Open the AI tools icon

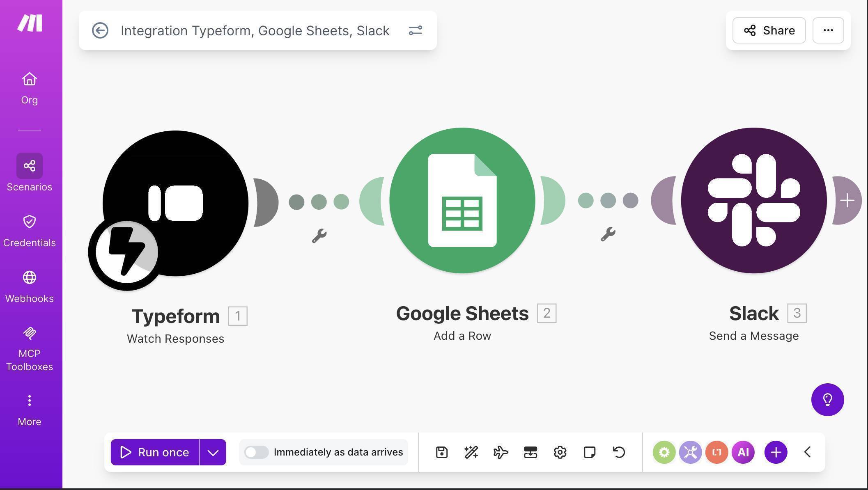[x=743, y=452]
